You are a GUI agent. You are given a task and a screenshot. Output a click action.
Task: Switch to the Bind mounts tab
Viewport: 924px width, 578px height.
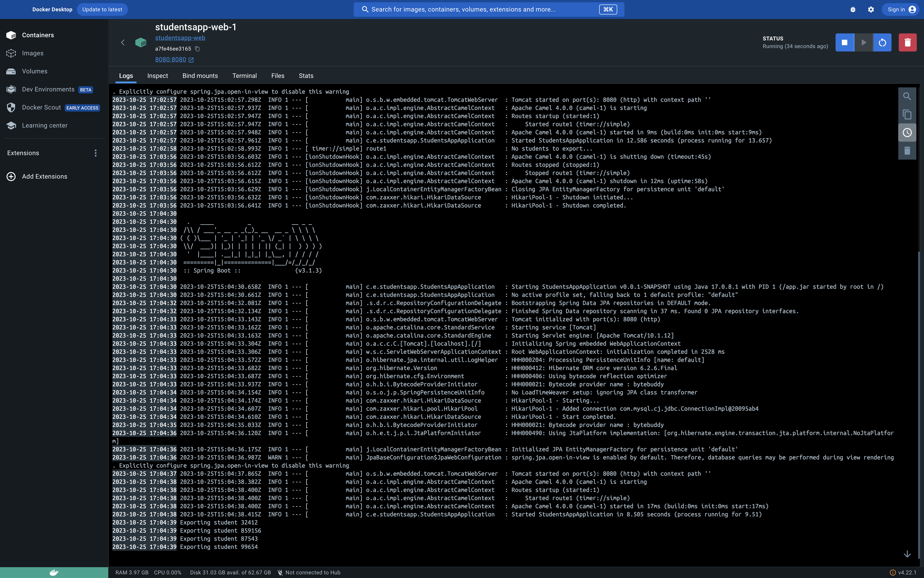(200, 76)
